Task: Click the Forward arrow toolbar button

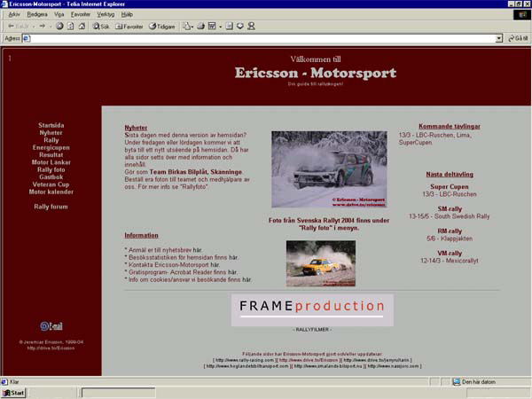Action: point(42,26)
